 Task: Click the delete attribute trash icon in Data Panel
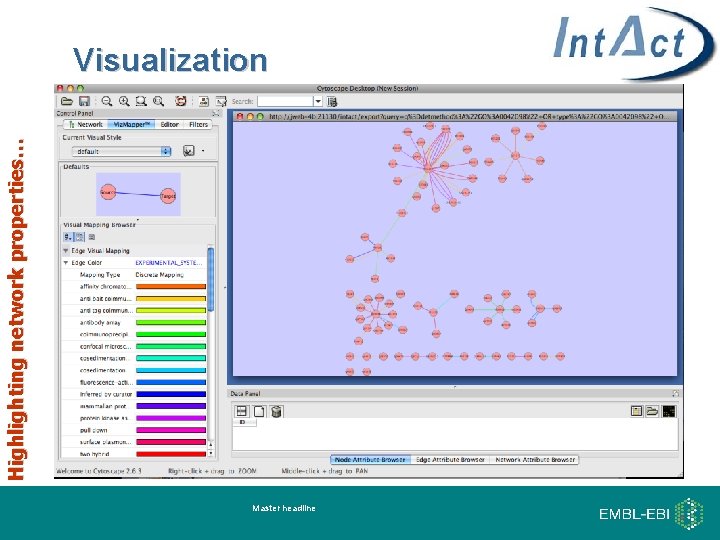click(x=276, y=411)
